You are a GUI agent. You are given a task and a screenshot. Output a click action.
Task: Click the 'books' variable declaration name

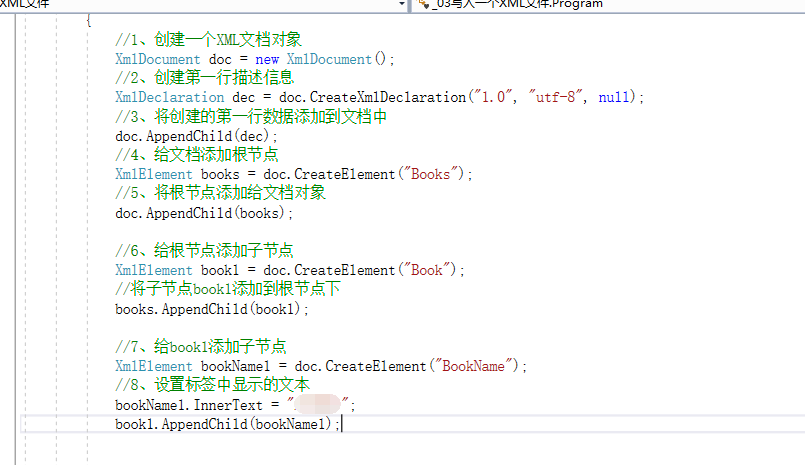(x=220, y=175)
